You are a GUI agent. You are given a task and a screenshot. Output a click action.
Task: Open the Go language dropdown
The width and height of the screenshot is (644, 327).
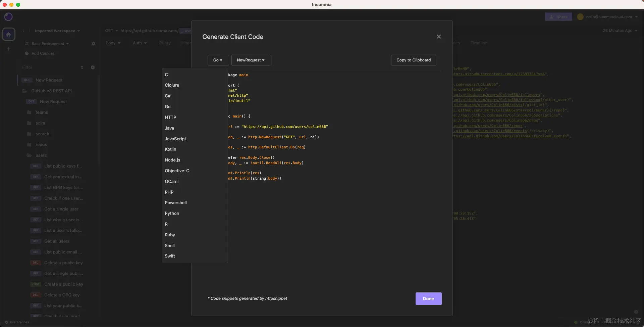point(218,60)
